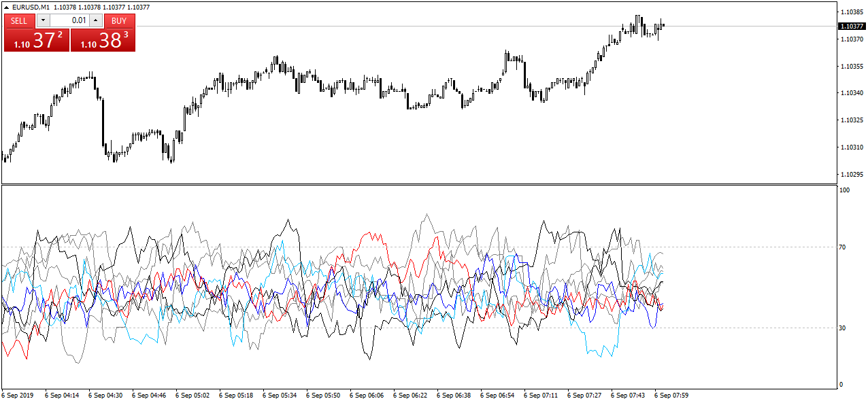Click the '6 Sep 07:59' time label
868x403 pixels.
tap(671, 395)
